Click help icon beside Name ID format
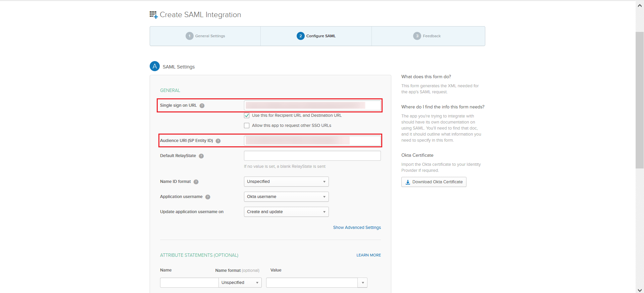The width and height of the screenshot is (644, 293). coord(196,182)
